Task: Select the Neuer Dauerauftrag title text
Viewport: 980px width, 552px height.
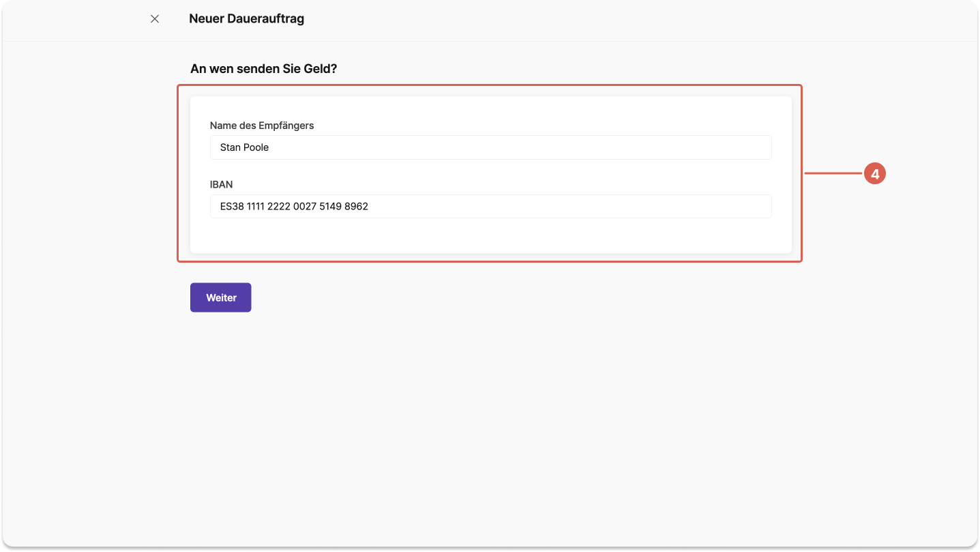Action: [247, 19]
